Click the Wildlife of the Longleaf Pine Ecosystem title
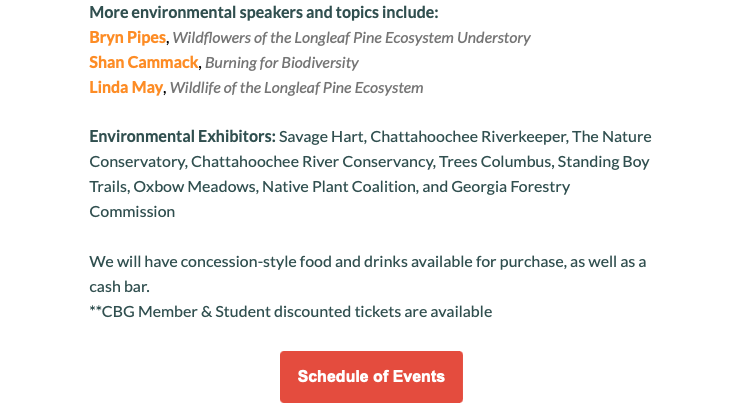745x408 pixels. coord(296,88)
